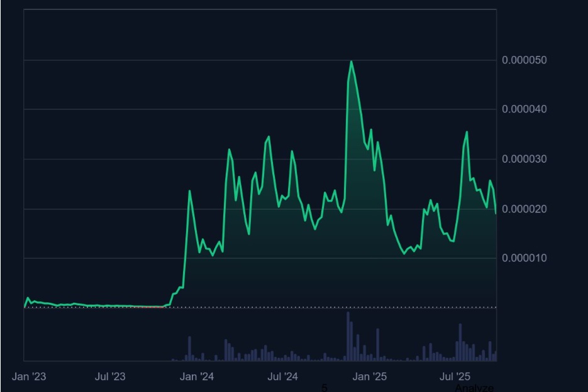Screen dimensions: 588x392
Task: Click the flat price region from 2023
Action: (x=94, y=303)
